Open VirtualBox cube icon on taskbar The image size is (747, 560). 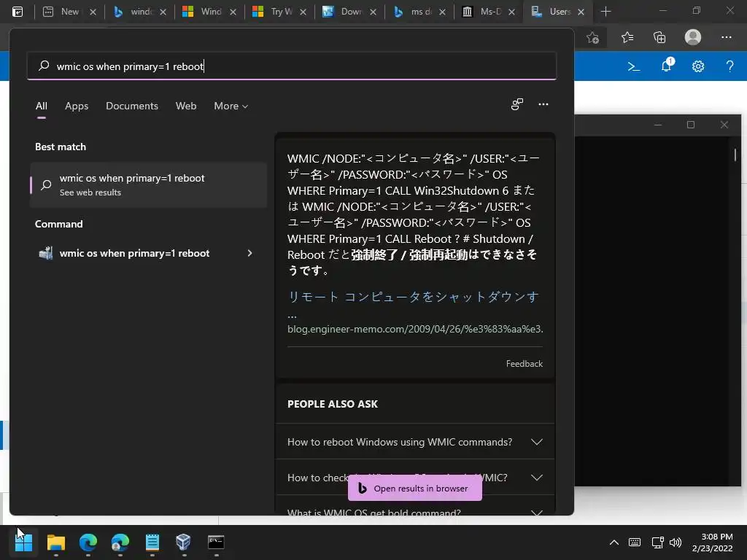[x=183, y=542]
